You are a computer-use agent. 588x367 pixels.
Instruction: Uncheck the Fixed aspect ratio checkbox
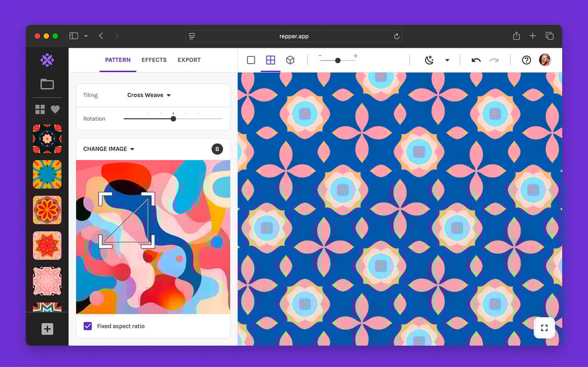click(88, 326)
